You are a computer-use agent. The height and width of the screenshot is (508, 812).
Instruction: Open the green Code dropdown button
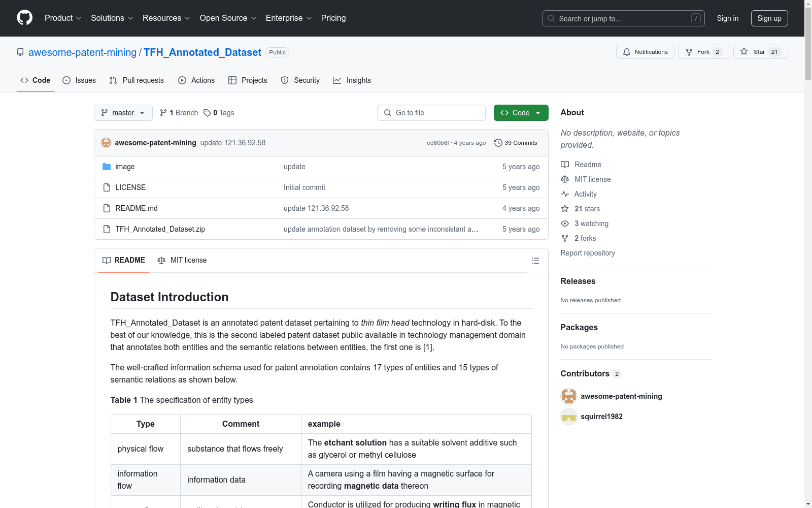click(521, 113)
